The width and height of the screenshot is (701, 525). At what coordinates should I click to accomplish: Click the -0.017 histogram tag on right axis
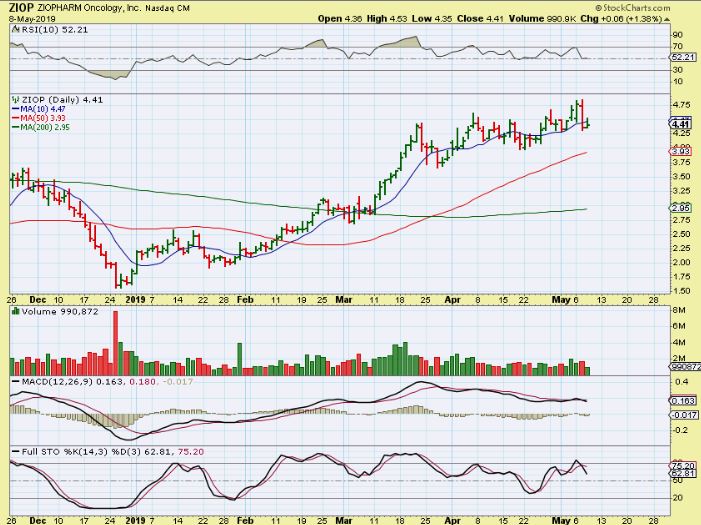click(684, 415)
